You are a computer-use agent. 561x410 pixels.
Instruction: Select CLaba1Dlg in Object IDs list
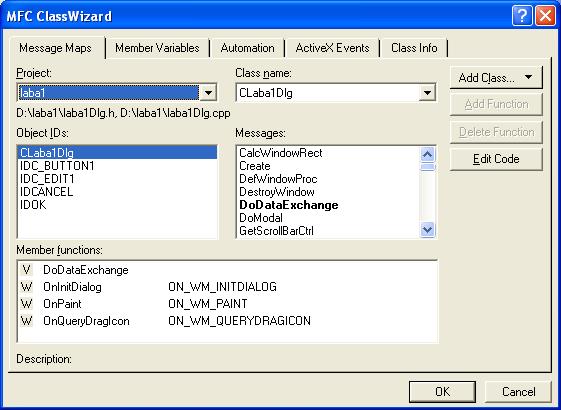pyautogui.click(x=117, y=153)
